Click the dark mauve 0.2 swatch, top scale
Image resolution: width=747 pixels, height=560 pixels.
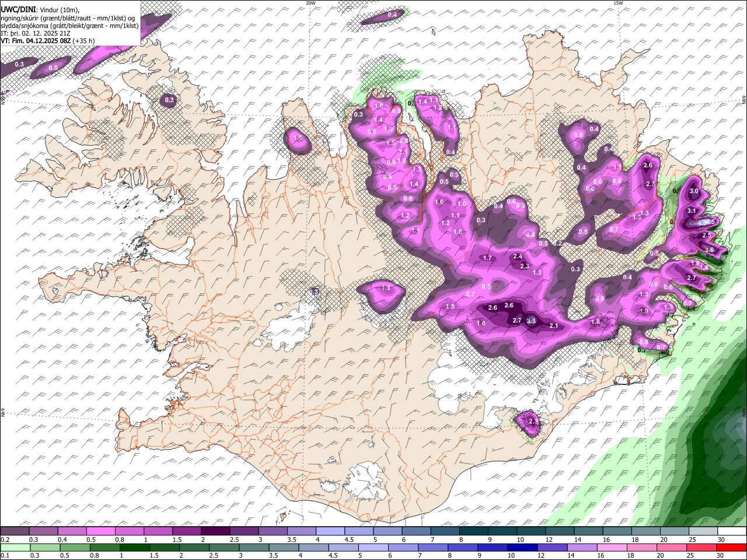tap(15, 531)
